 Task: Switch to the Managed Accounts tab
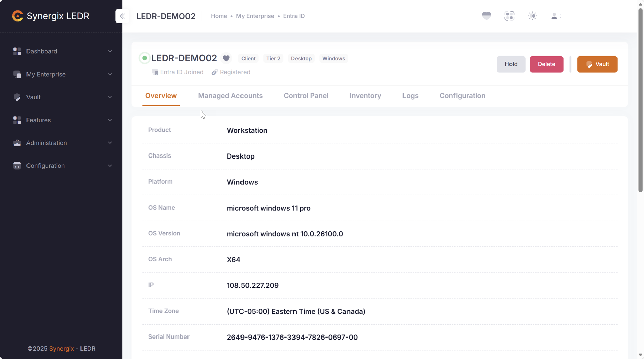point(230,96)
